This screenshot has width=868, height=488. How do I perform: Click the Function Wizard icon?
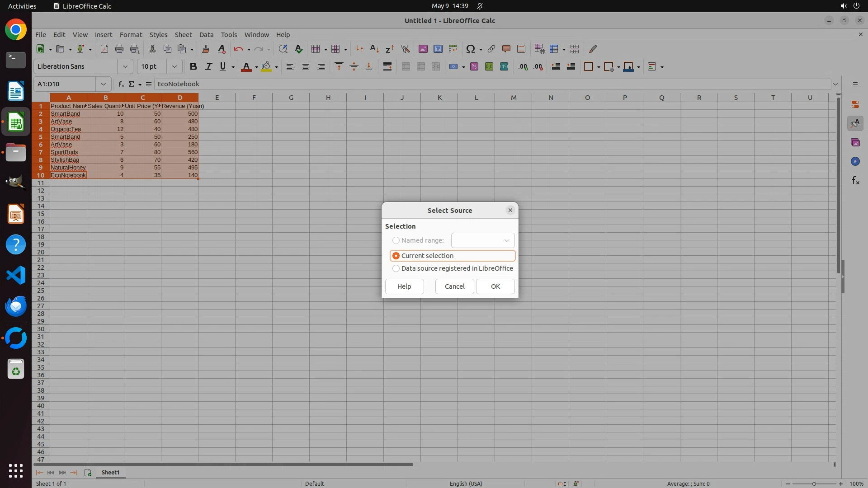(121, 84)
